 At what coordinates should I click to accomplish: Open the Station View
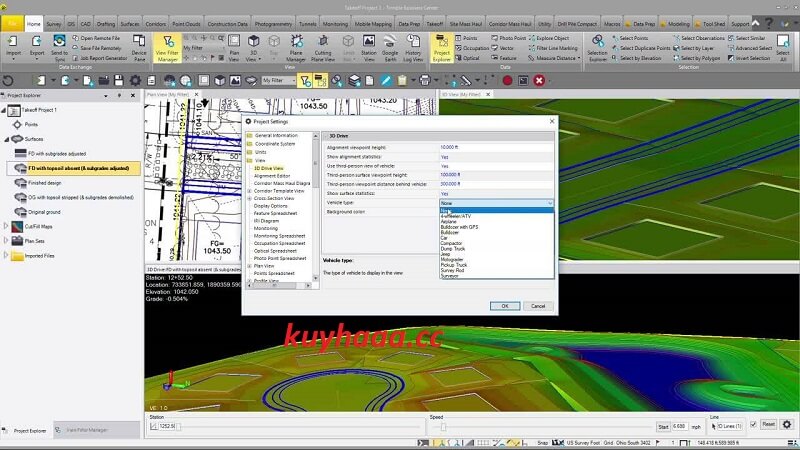(368, 48)
